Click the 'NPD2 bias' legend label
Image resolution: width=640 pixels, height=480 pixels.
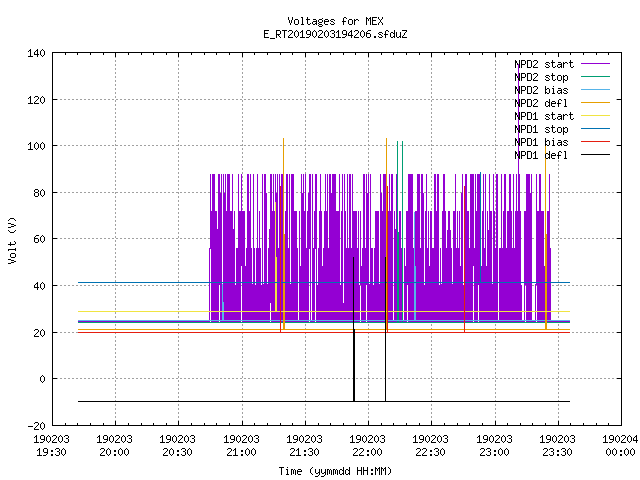(x=541, y=90)
